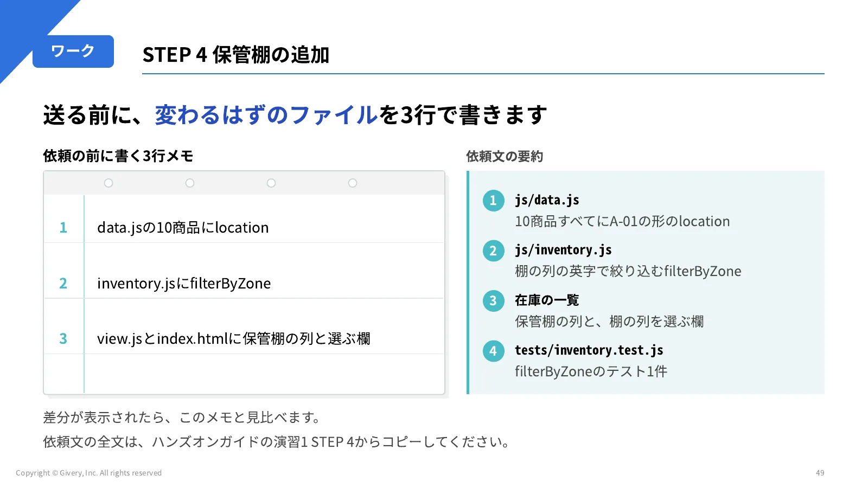Select the tests/inventory.test.js file name
The width and height of the screenshot is (868, 488).
[x=589, y=351]
